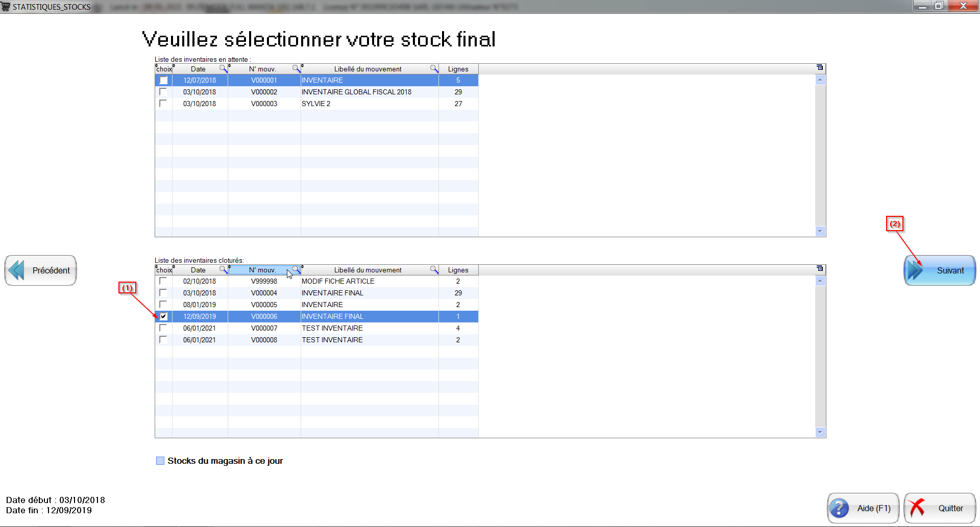
Task: Go back with the Précédent button
Action: [41, 270]
